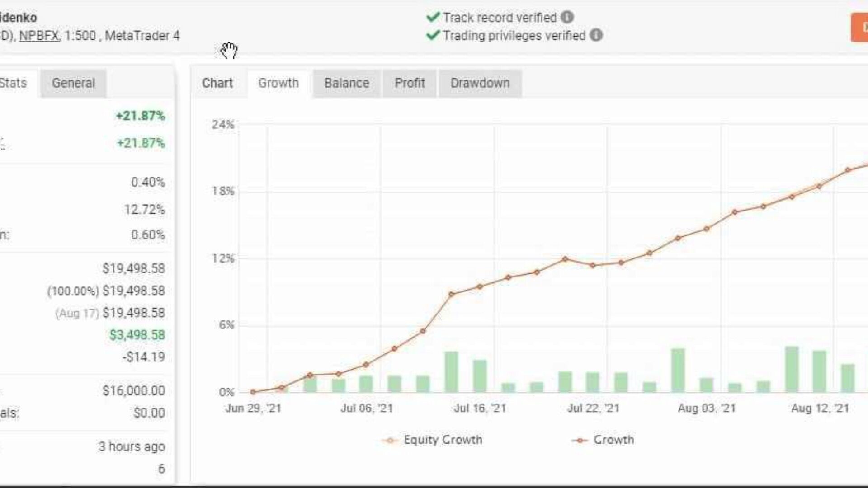Viewport: 868px width, 488px height.
Task: Open the NPBFX broker link
Action: (x=39, y=35)
